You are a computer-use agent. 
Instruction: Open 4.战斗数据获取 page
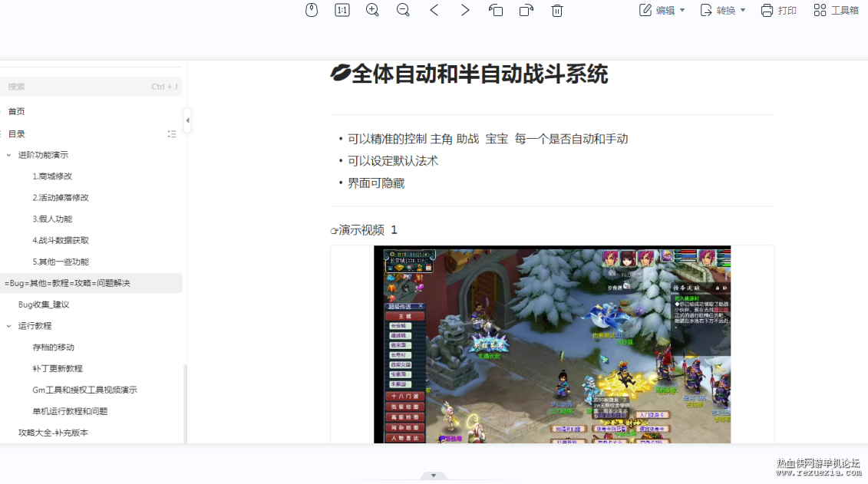[61, 240]
